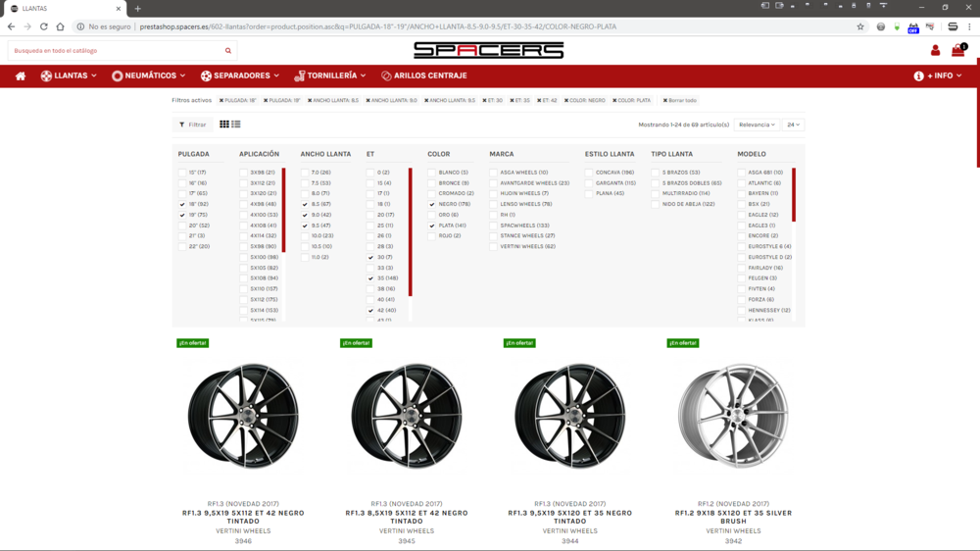The image size is (980, 551).
Task: Remove the PULGADA: 19" active filter
Action: [266, 100]
